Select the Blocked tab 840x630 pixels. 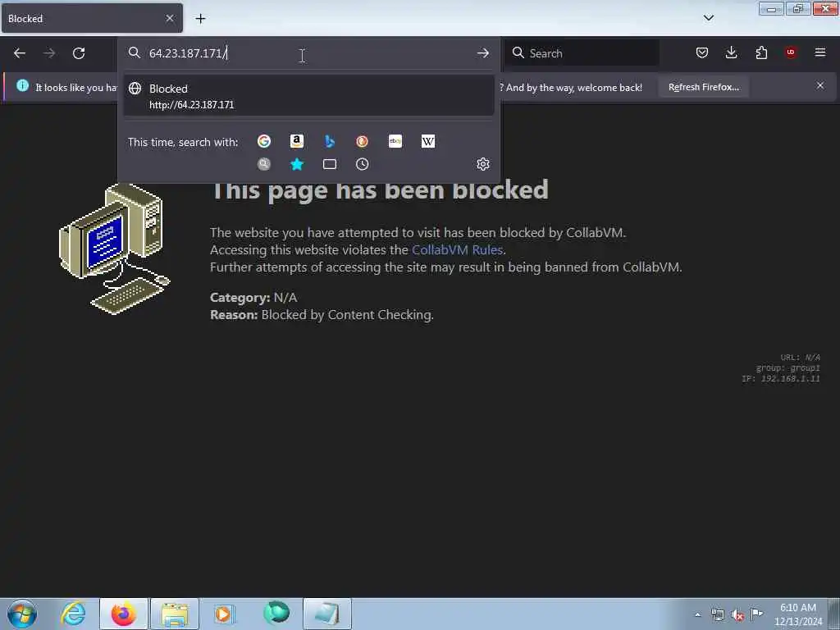pyautogui.click(x=92, y=18)
